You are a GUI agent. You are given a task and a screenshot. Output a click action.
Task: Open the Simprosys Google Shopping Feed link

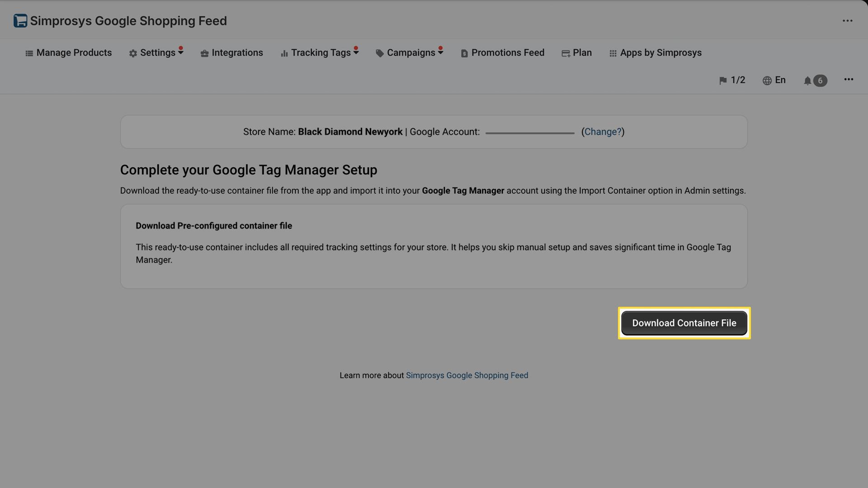click(x=467, y=375)
